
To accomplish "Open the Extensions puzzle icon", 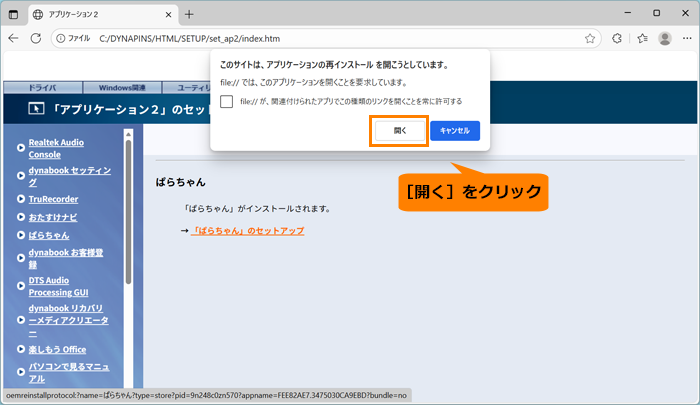I will coord(617,38).
